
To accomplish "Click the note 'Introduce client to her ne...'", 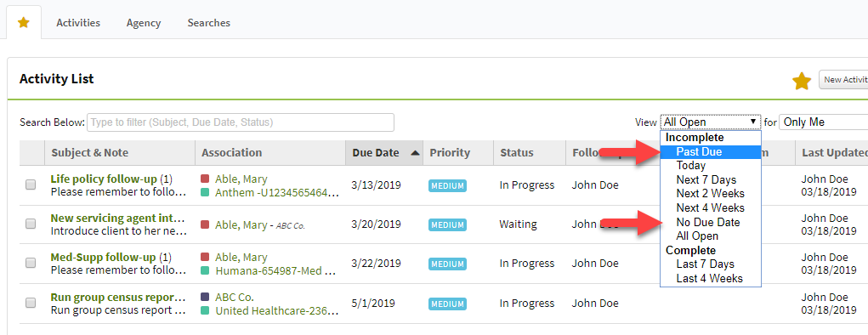I will 118,231.
